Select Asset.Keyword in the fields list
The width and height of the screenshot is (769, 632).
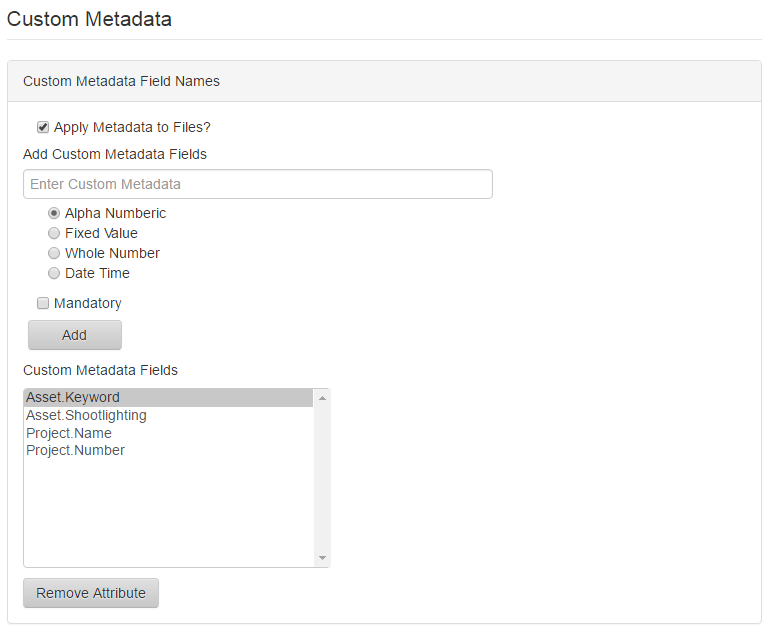tap(169, 398)
